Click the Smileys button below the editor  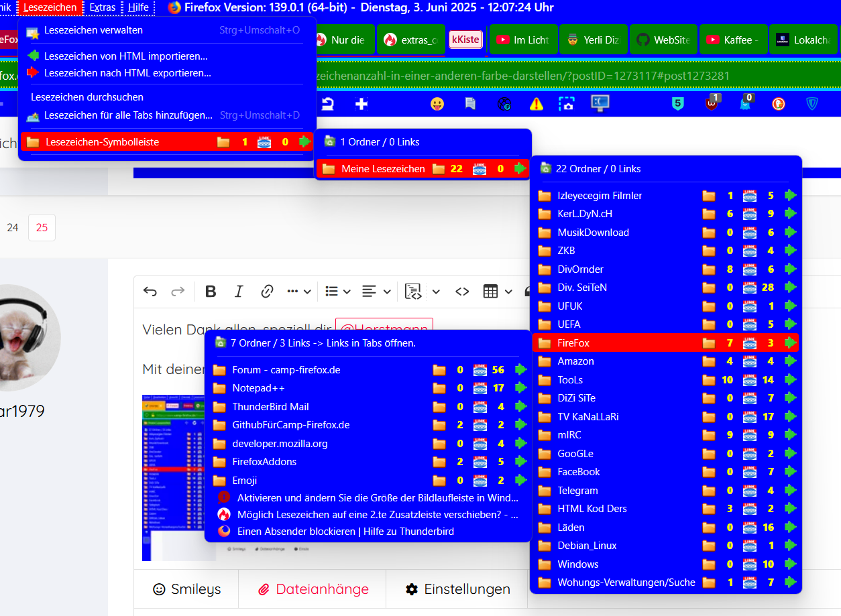[186, 589]
